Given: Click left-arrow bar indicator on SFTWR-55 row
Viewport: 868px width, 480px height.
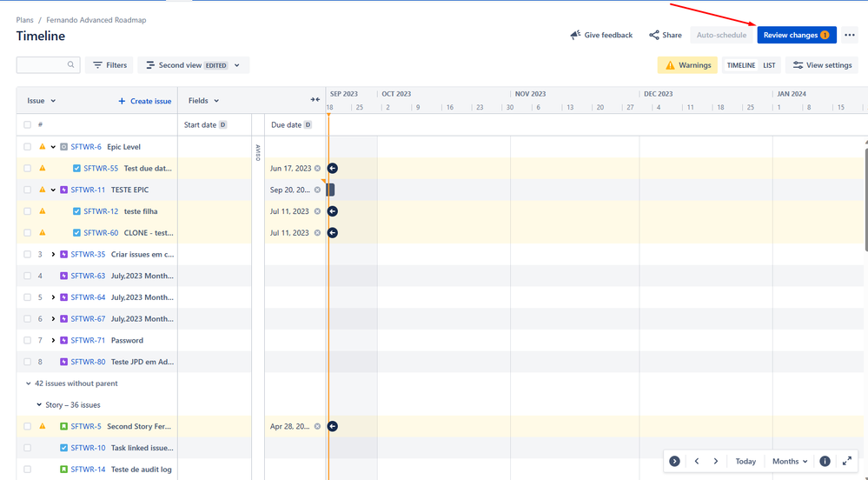Looking at the screenshot, I should point(332,168).
